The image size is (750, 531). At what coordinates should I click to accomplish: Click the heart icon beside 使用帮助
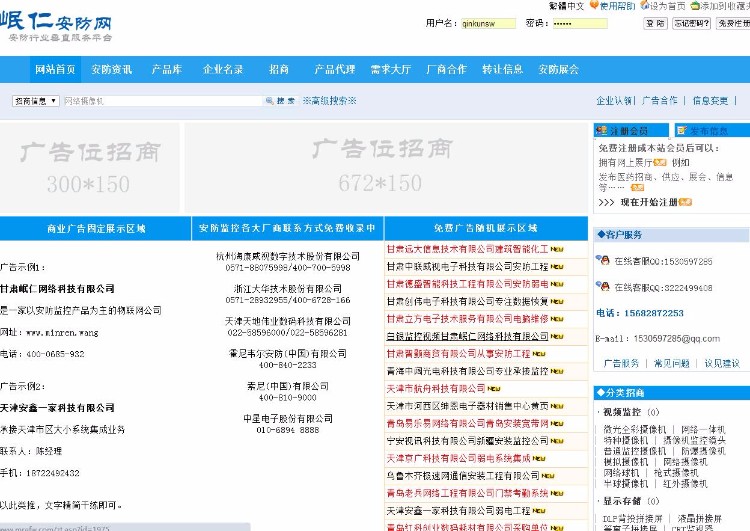tap(594, 6)
